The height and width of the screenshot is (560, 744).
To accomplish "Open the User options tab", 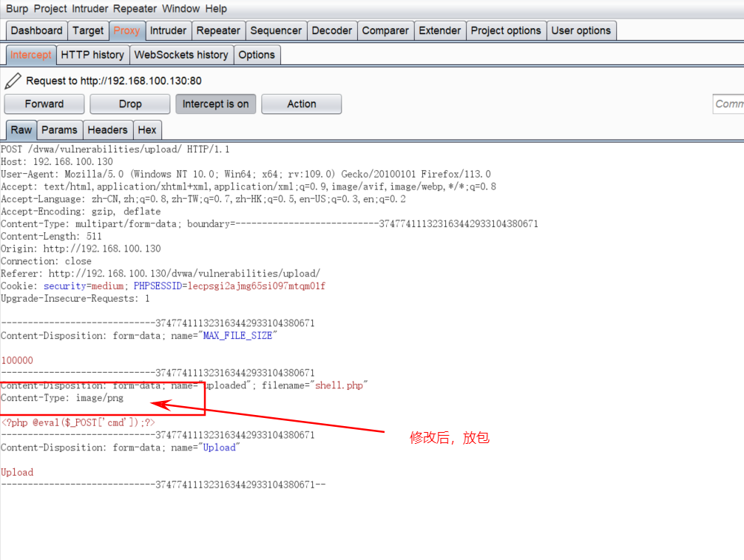I will pos(581,30).
